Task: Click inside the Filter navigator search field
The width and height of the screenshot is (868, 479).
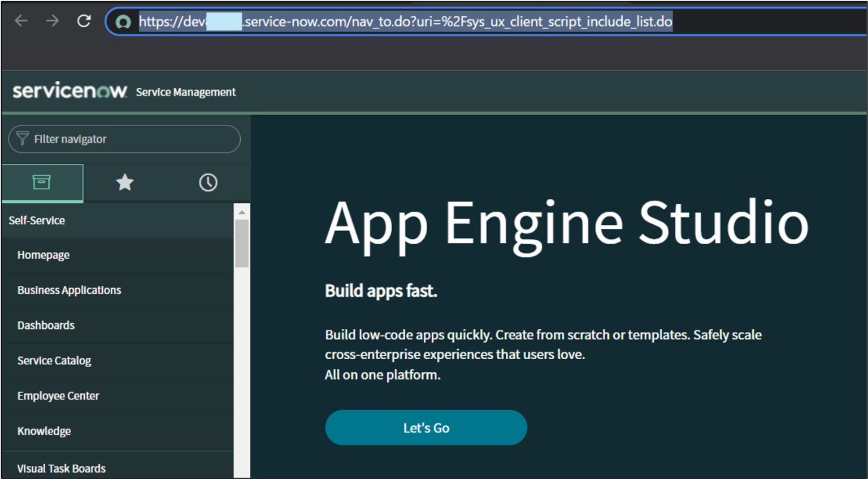Action: (x=124, y=138)
